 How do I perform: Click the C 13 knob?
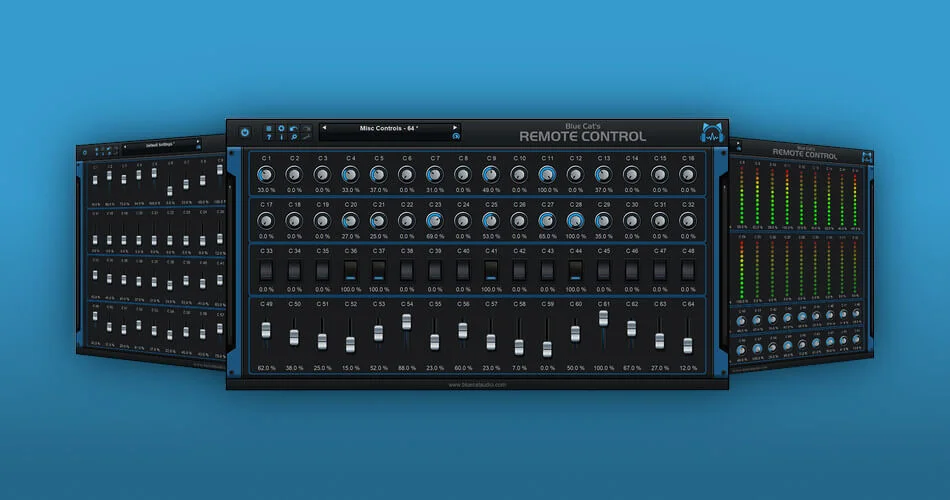[603, 175]
